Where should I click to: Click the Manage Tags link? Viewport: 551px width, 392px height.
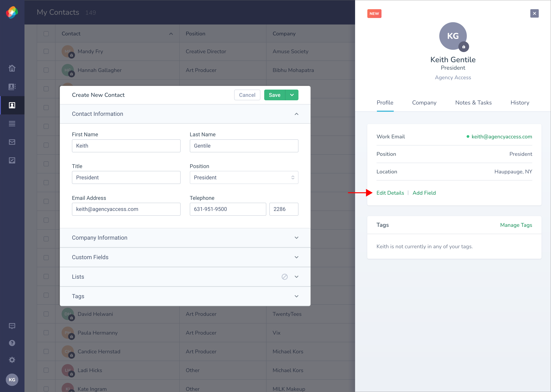point(516,225)
